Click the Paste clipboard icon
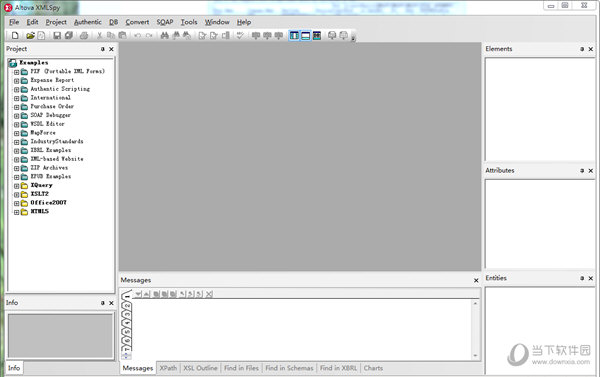This screenshot has height=377, width=600. [x=122, y=36]
